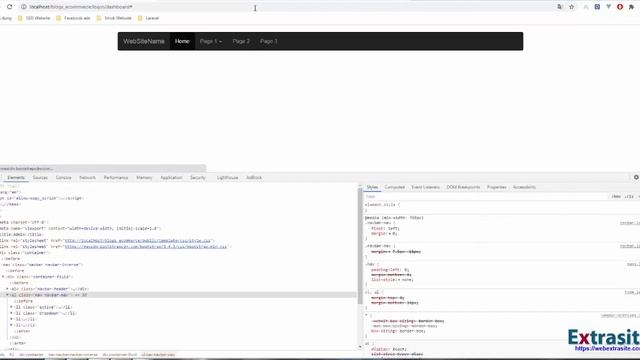
Task: Select the nav navbar-inverse element row
Action: coord(178,264)
